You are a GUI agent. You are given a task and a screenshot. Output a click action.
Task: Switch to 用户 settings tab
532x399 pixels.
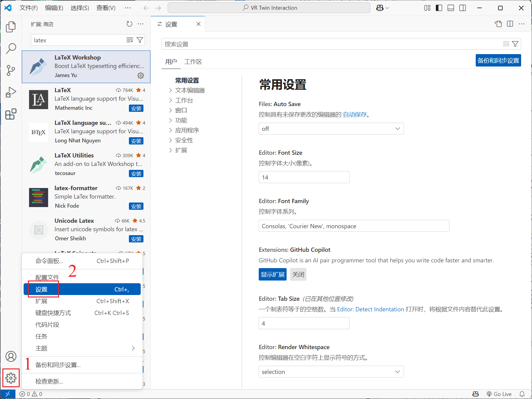(171, 62)
